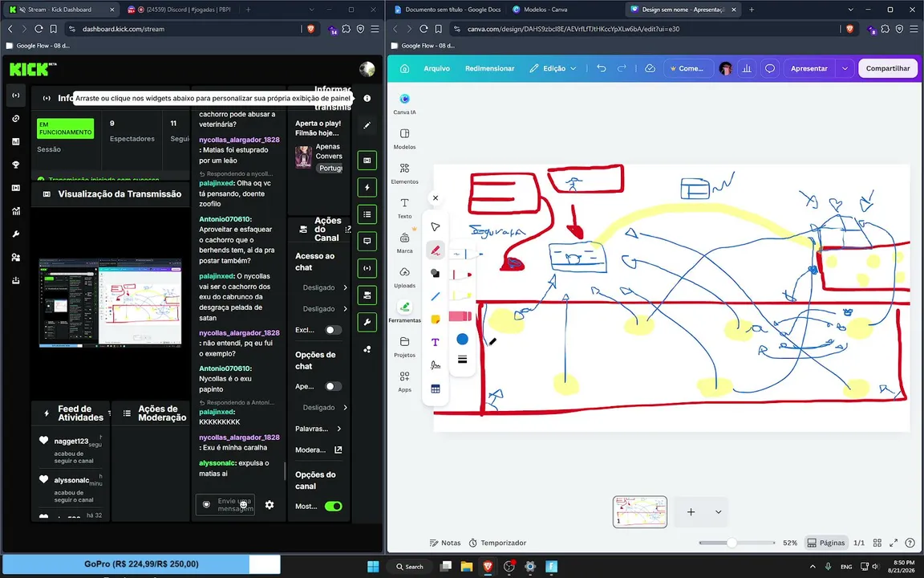Open the Uploads panel in Canva
The width and height of the screenshot is (924, 578).
coord(404,277)
